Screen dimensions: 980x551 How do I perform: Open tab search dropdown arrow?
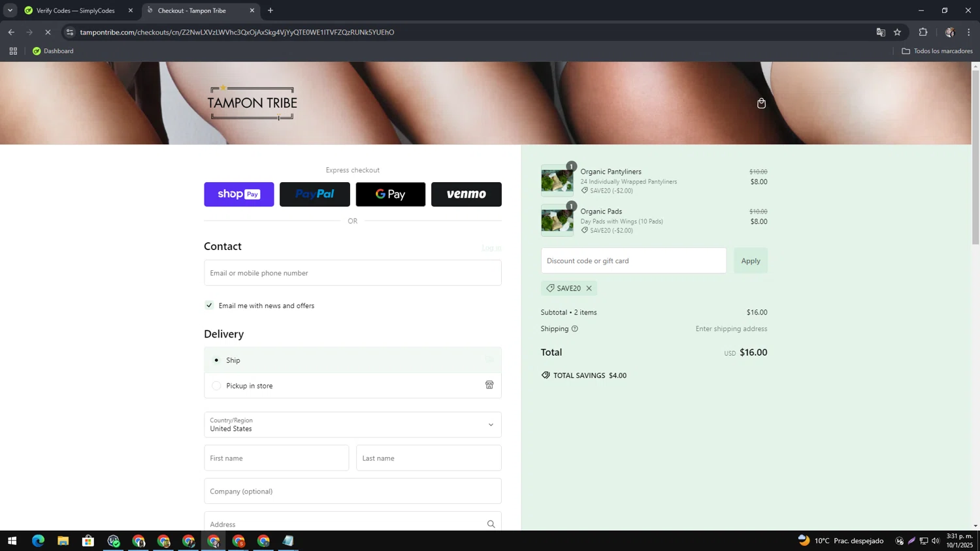pos(10,10)
